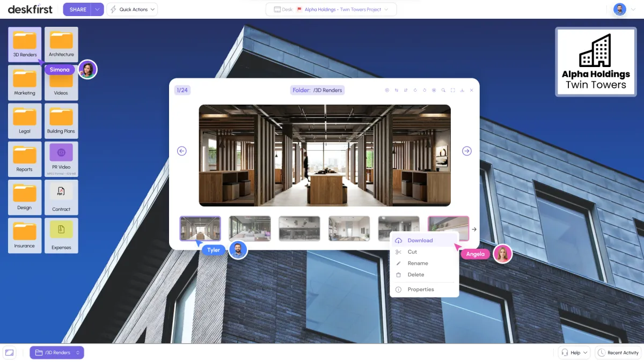Open the Help dropdown
Screen dimensions: 644x362
pyautogui.click(x=574, y=352)
